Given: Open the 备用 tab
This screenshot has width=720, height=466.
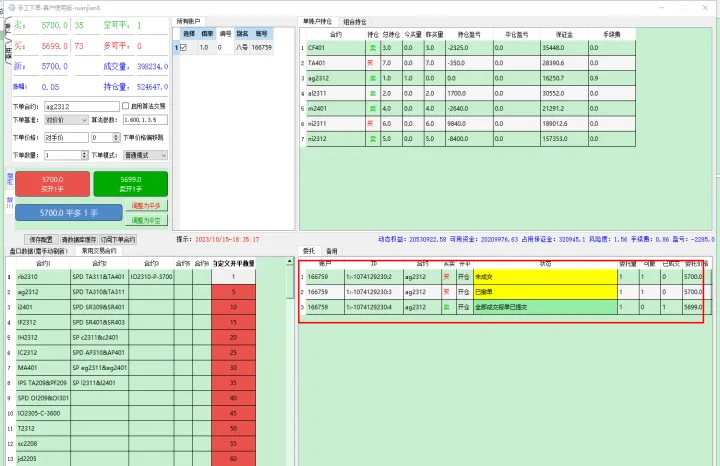Looking at the screenshot, I should click(332, 251).
